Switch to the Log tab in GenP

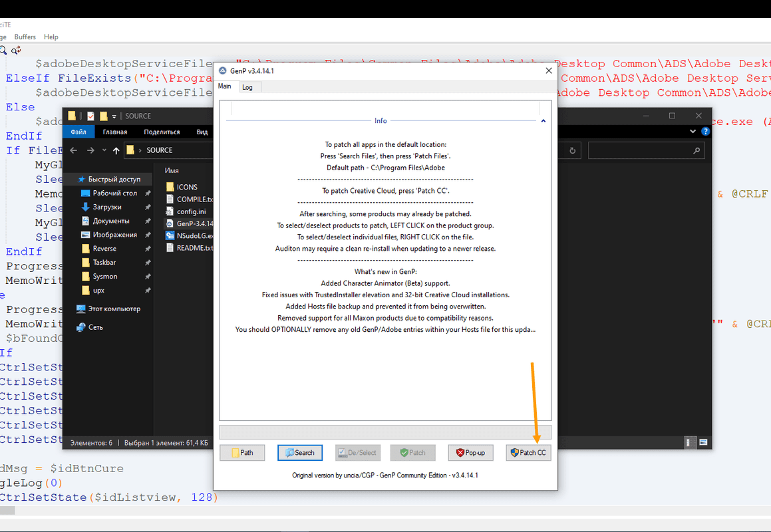pyautogui.click(x=247, y=87)
